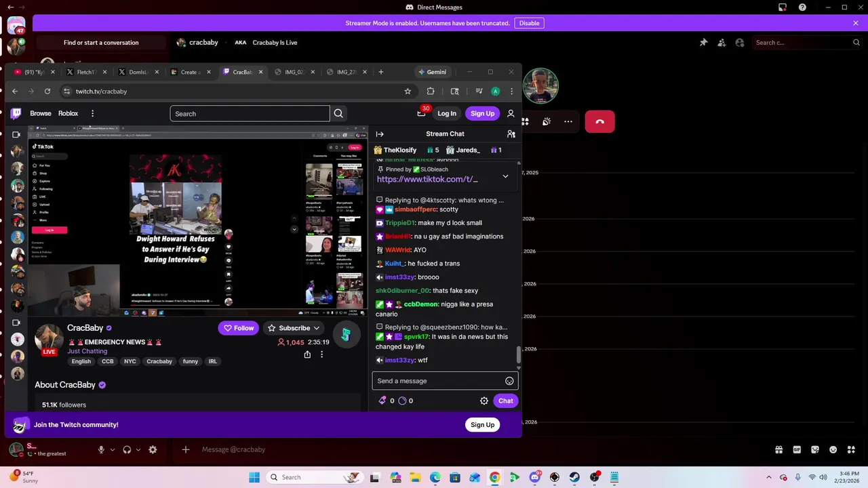The image size is (868, 488).
Task: Click Sign Up in the top bar
Action: (482, 113)
